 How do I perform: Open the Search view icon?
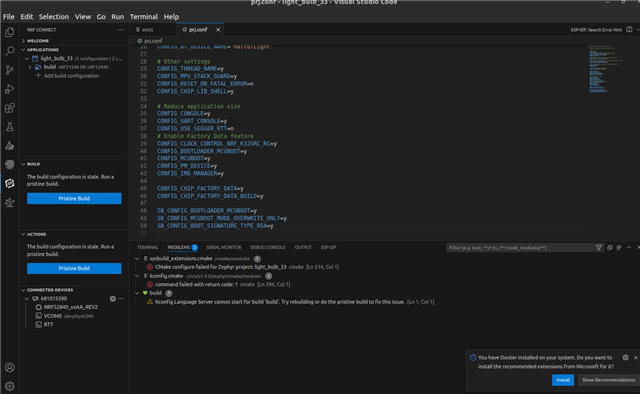pyautogui.click(x=9, y=51)
